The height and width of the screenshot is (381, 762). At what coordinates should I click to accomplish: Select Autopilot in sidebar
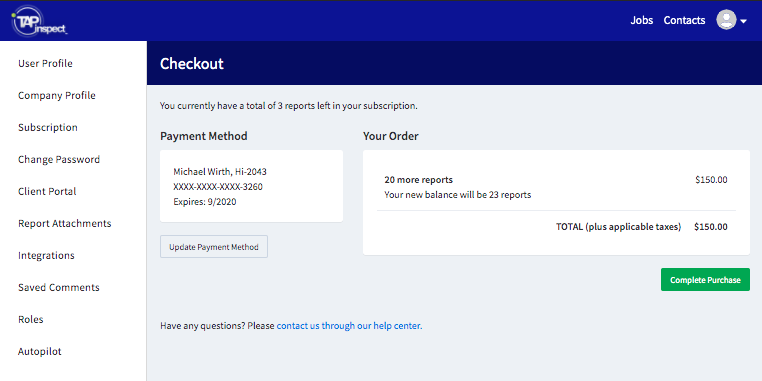point(40,352)
